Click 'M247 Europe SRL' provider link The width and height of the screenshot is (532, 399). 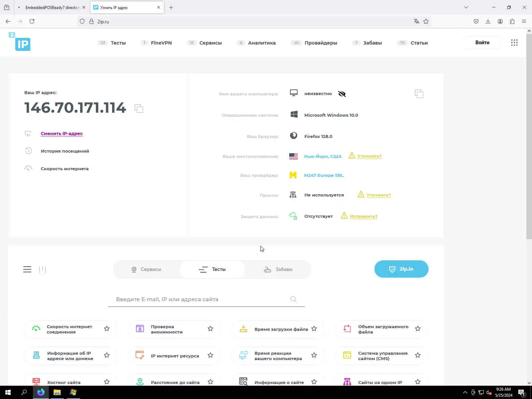[324, 175]
